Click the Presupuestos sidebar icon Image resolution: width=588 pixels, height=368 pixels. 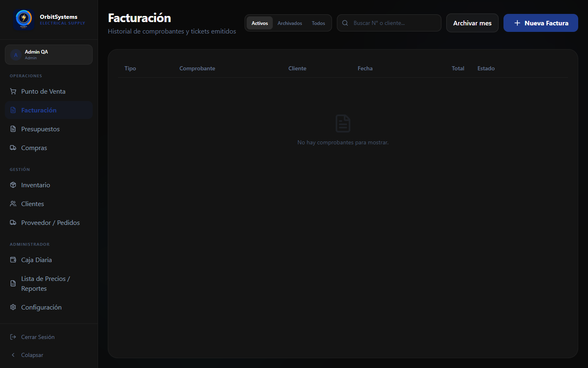pyautogui.click(x=13, y=129)
